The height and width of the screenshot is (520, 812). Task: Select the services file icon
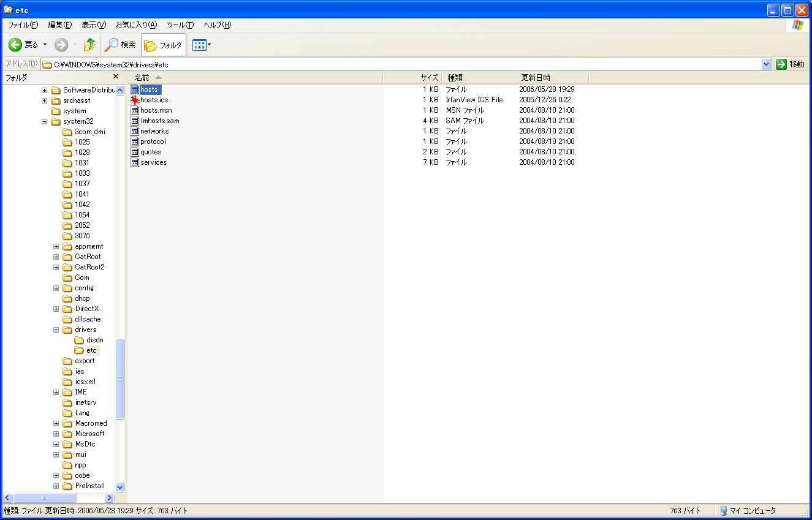click(x=135, y=162)
